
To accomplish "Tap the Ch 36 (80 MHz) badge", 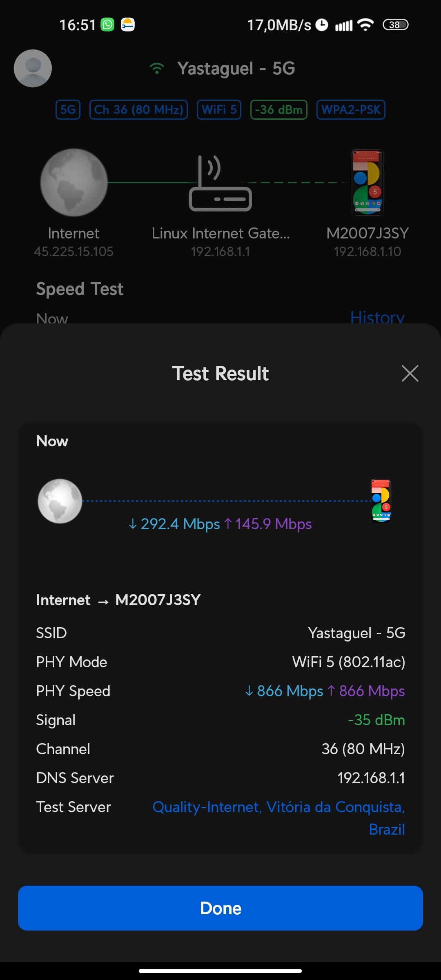I will pos(138,109).
